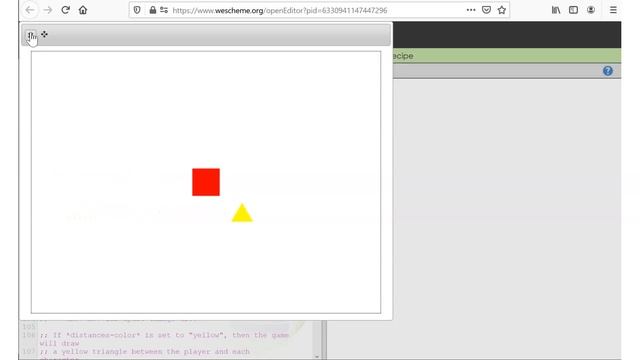640x360 pixels.
Task: Bookmark this page with the star icon
Action: [502, 10]
